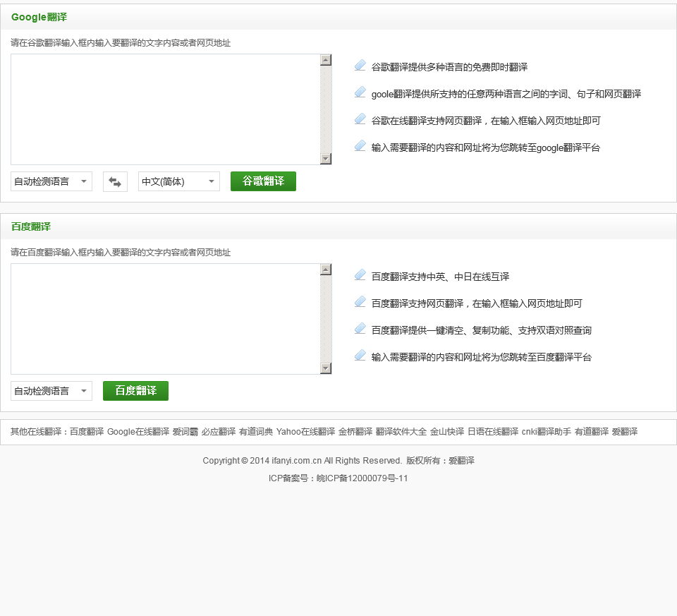Open footer link 百度翻译
This screenshot has height=616, width=677.
click(87, 432)
